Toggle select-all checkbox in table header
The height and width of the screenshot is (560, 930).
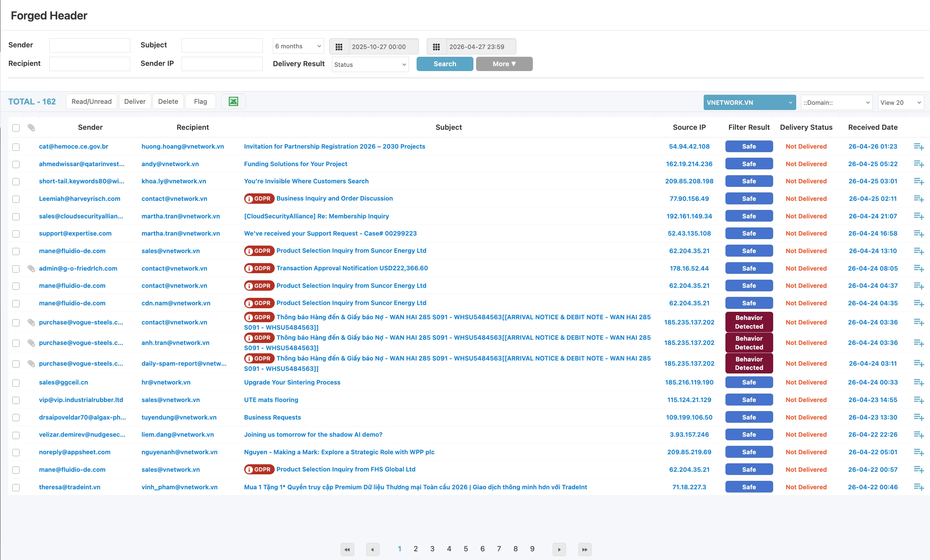(16, 128)
